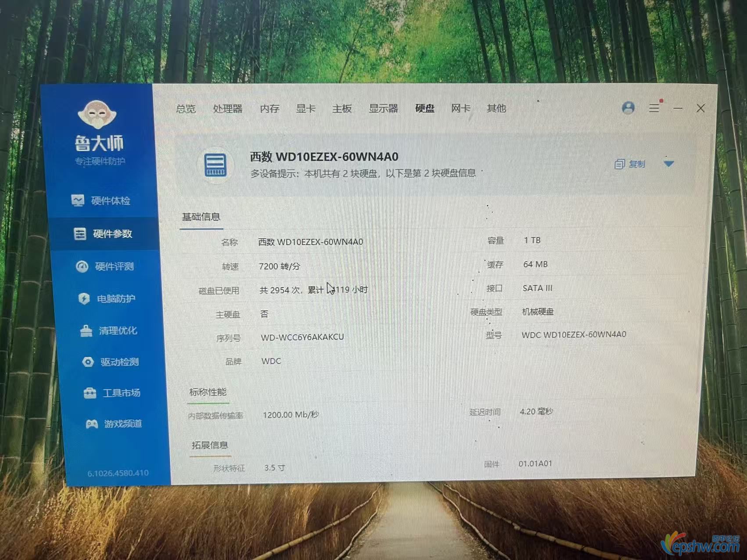Open 硬件体检 in the sidebar
747x560 pixels.
click(x=101, y=201)
